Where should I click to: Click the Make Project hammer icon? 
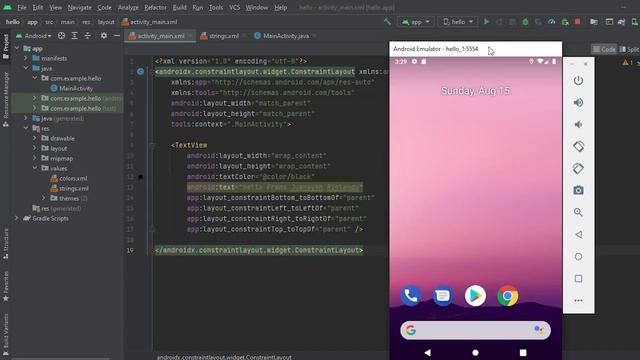(387, 22)
